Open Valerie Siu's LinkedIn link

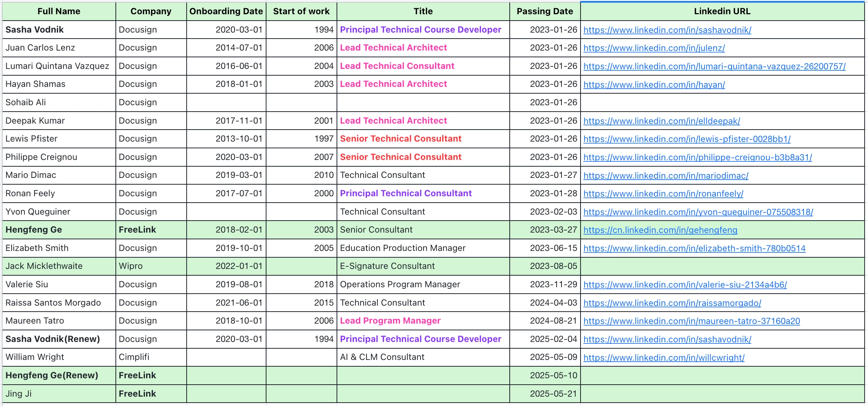685,285
